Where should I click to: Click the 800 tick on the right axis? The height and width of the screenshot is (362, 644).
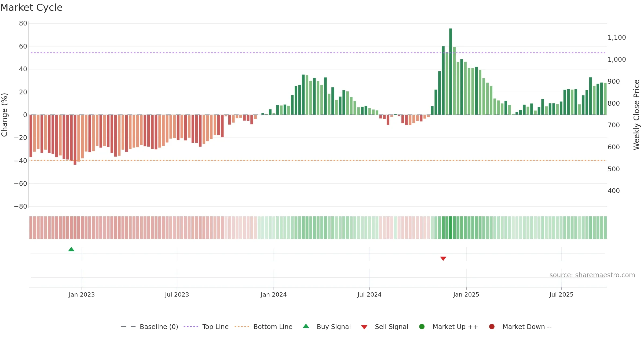614,103
